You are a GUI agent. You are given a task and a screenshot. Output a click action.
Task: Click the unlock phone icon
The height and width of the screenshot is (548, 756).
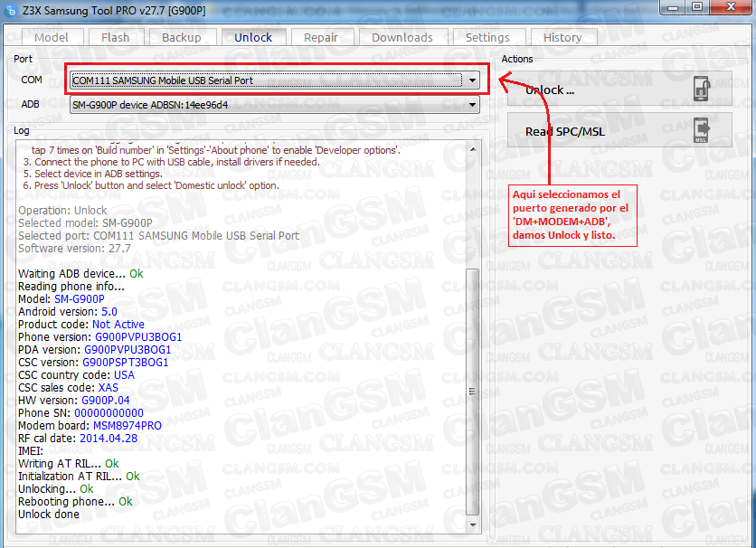702,89
